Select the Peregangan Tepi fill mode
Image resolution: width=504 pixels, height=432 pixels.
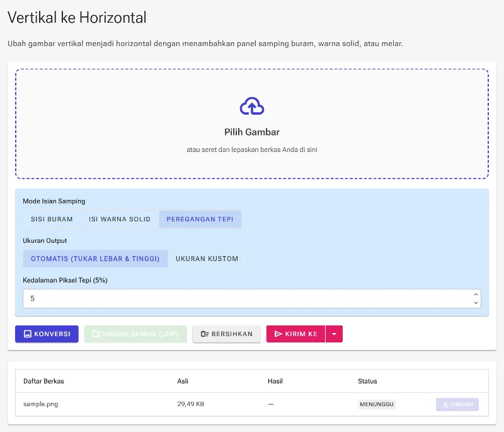point(200,219)
